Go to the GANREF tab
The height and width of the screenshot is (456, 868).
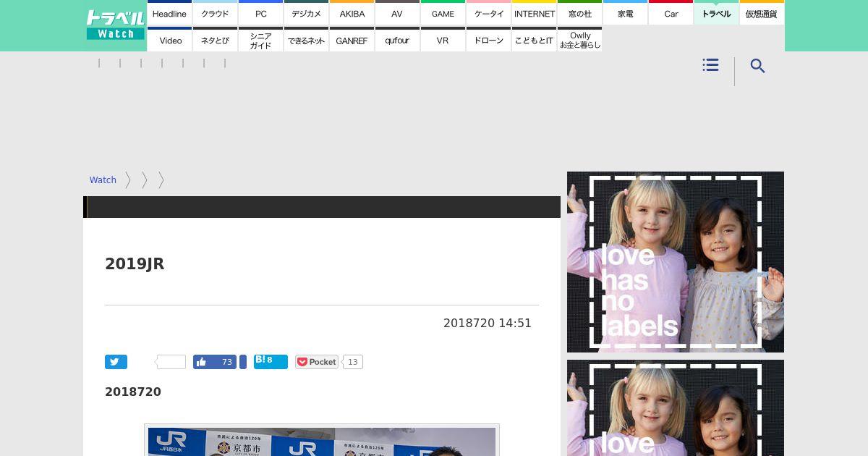352,40
